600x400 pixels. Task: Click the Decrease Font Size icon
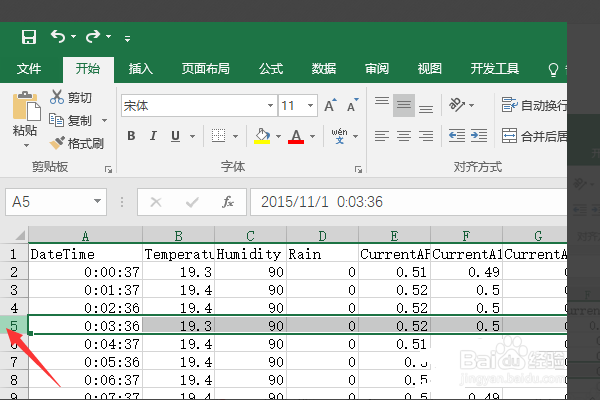(352, 105)
